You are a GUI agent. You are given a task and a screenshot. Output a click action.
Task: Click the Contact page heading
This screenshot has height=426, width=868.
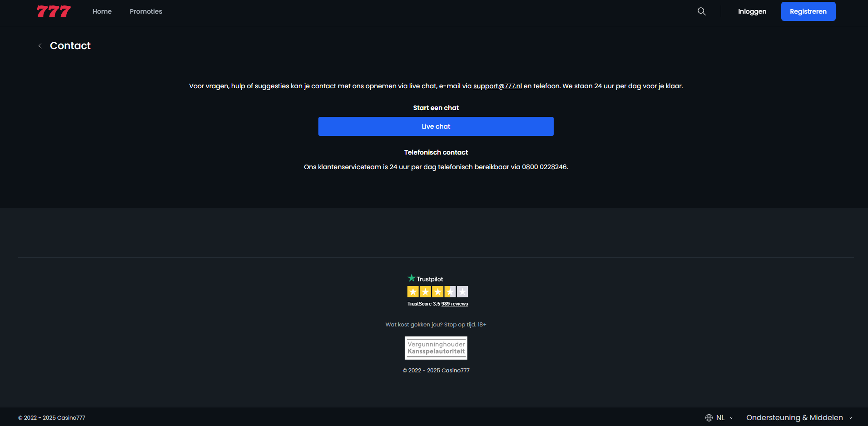click(x=70, y=45)
